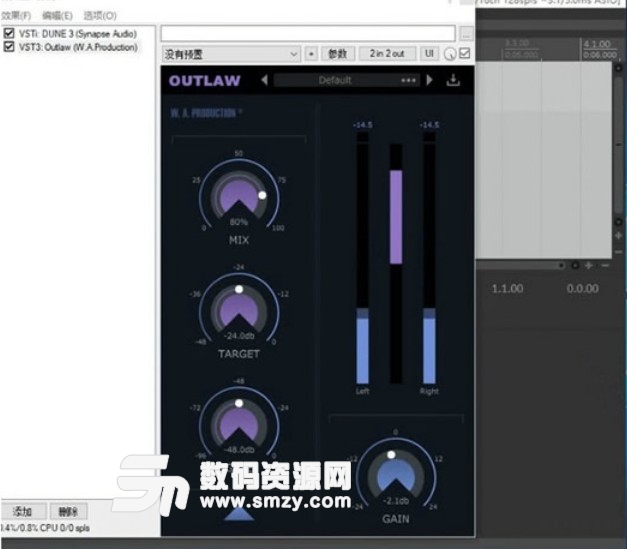This screenshot has height=549, width=627.
Task: Click the OUTLAW logo
Action: [x=204, y=81]
